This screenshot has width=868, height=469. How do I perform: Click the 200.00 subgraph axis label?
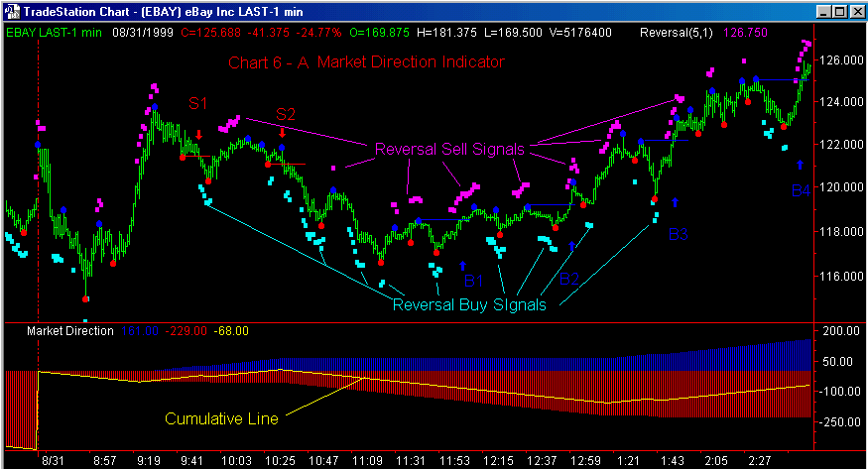click(x=841, y=331)
